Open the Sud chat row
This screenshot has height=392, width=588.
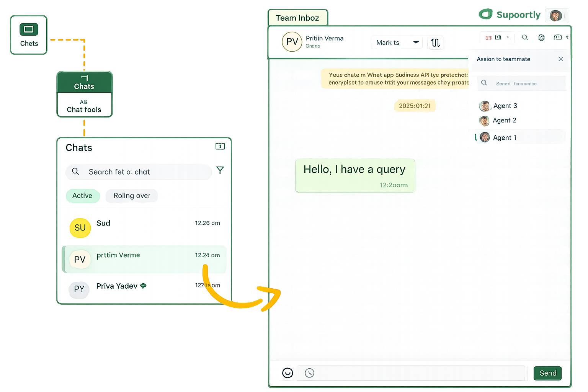click(144, 228)
